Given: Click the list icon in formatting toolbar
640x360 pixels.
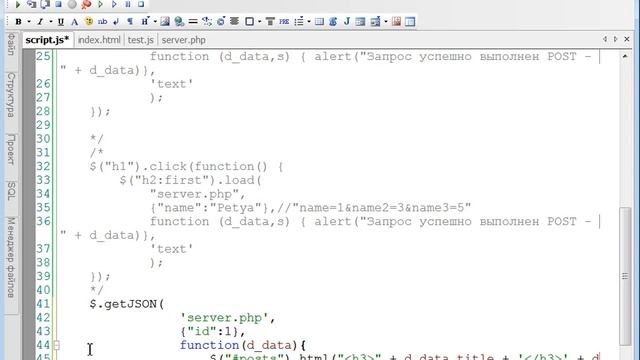Looking at the screenshot, I should pos(299,21).
